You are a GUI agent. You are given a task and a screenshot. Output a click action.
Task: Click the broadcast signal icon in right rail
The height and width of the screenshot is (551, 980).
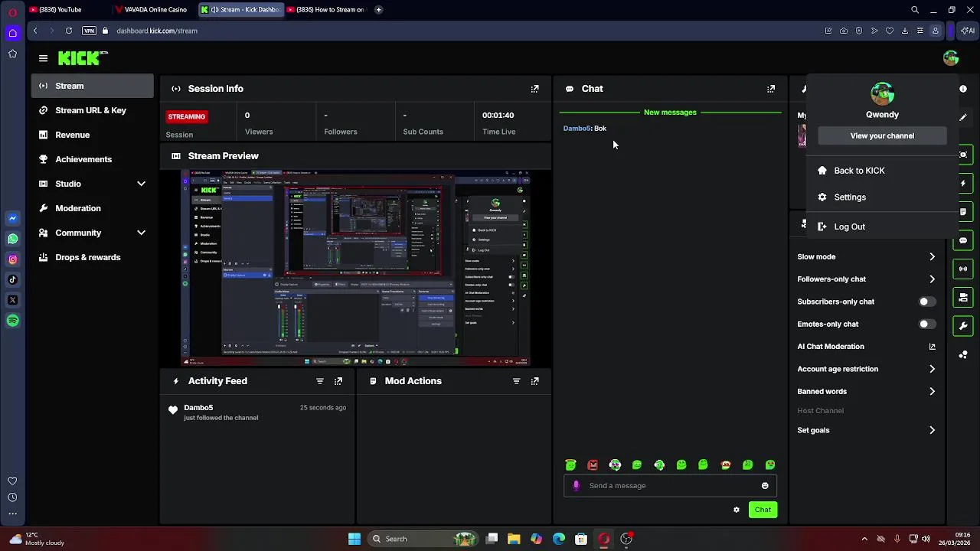[963, 269]
